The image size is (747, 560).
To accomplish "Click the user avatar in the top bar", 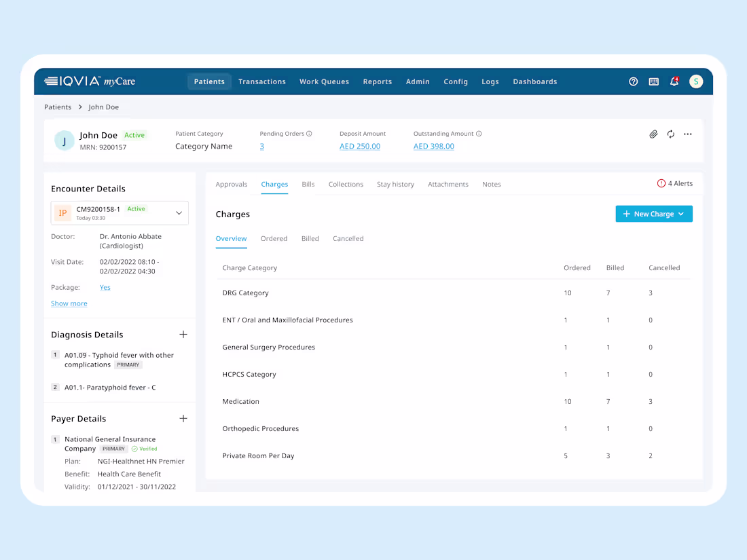I will click(696, 81).
